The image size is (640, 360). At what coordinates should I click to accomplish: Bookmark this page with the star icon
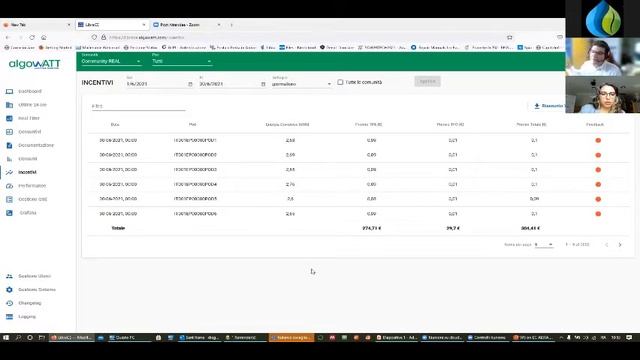pos(509,38)
